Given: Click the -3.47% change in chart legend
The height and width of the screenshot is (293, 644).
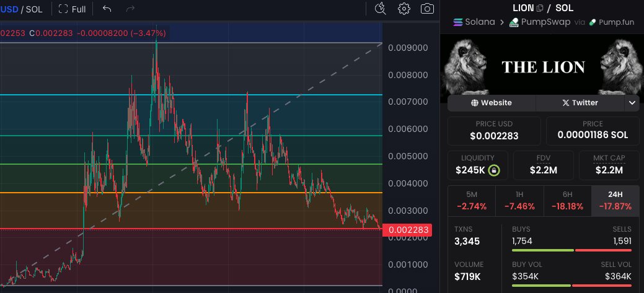Looking at the screenshot, I should point(148,33).
